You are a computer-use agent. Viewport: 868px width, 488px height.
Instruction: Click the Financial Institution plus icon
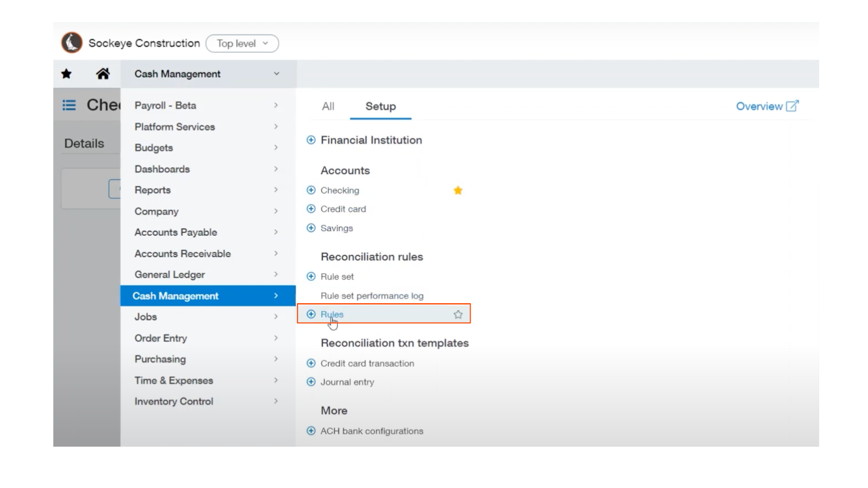coord(311,140)
